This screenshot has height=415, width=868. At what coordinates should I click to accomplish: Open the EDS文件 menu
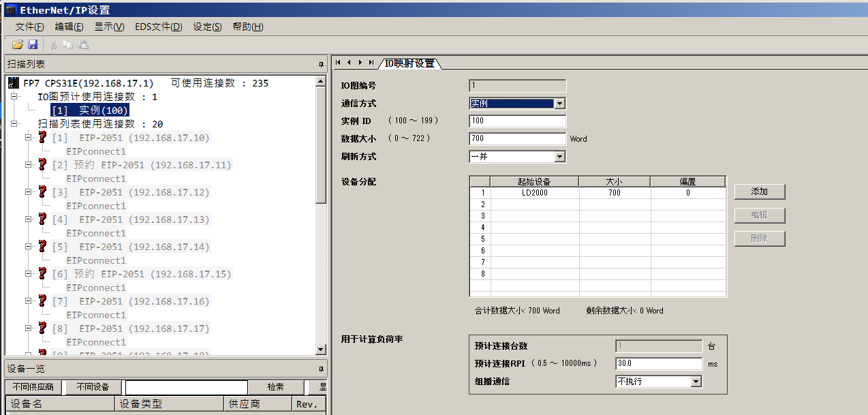click(x=158, y=27)
